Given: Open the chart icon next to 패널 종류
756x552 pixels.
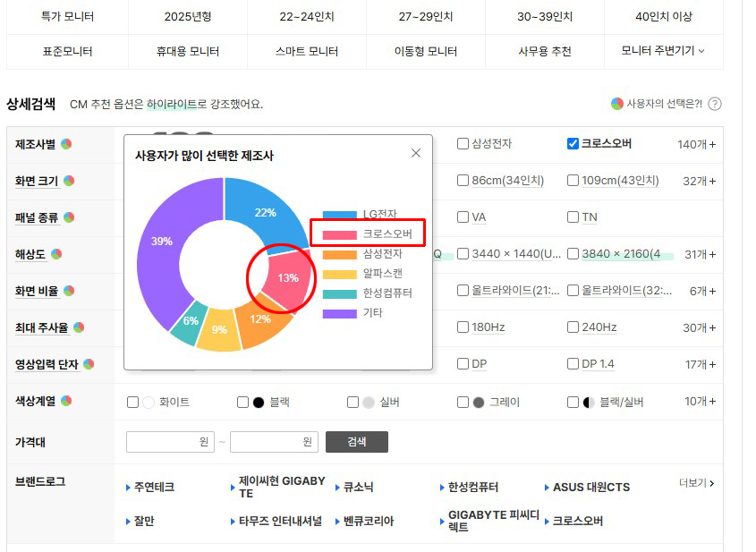Looking at the screenshot, I should (67, 217).
